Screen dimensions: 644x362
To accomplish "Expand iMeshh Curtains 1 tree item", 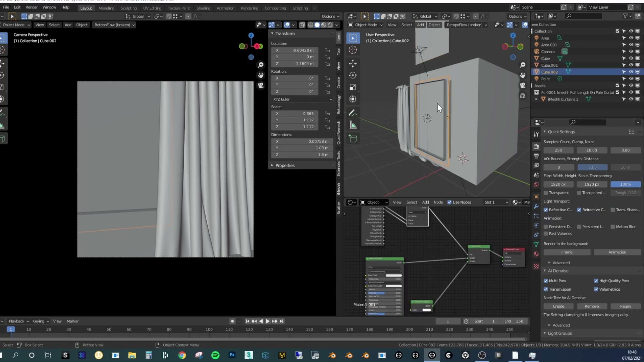I will [536, 99].
